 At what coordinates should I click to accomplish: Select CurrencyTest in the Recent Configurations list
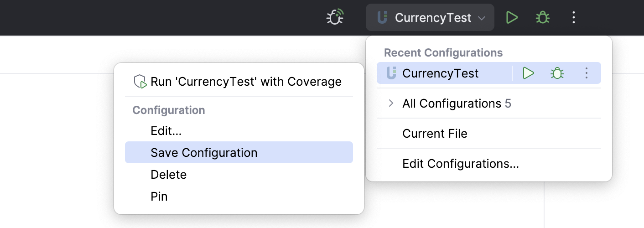[x=440, y=73]
